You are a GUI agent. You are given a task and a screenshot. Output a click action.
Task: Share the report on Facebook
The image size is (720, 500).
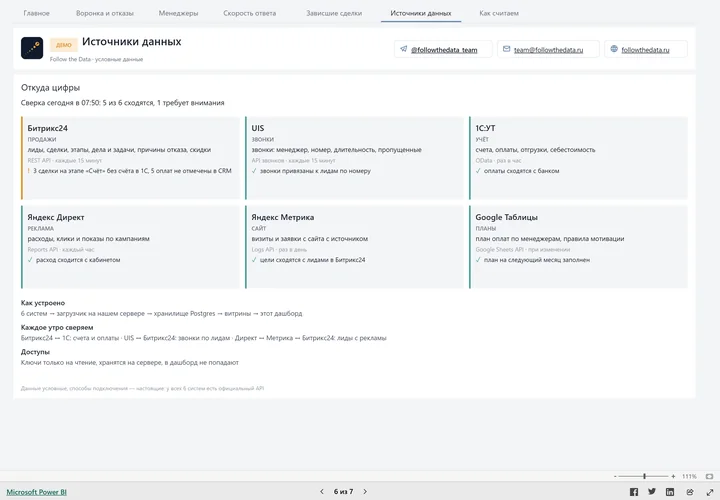click(x=634, y=492)
